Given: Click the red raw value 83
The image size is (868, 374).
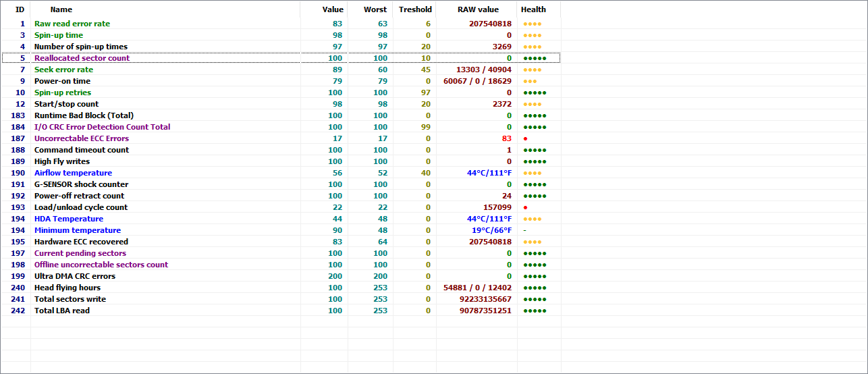Looking at the screenshot, I should (507, 138).
